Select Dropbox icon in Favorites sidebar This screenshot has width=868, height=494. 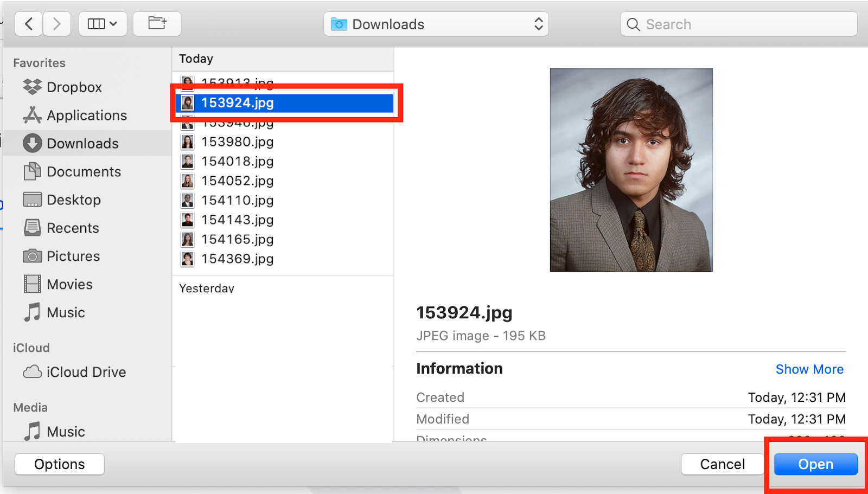tap(33, 87)
